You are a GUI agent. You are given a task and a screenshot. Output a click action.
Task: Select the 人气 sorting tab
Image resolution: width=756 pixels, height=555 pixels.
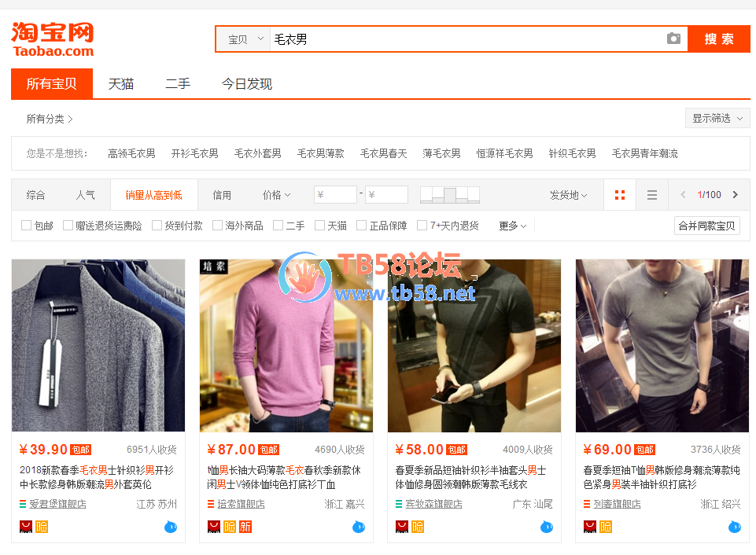tap(85, 195)
